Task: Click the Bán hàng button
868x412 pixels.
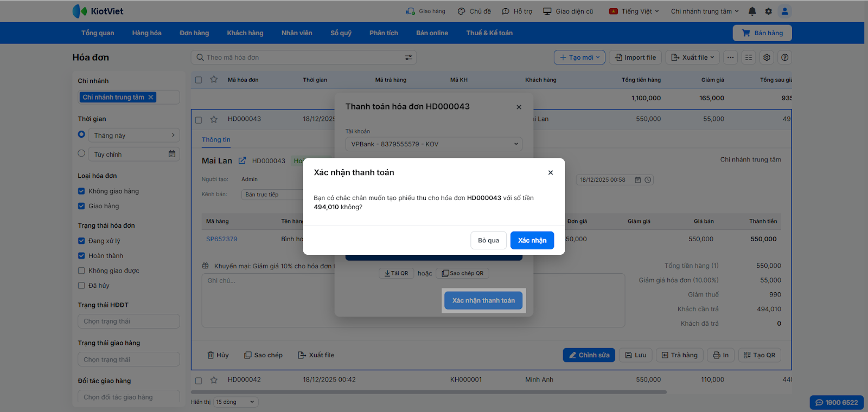Action: click(x=762, y=33)
